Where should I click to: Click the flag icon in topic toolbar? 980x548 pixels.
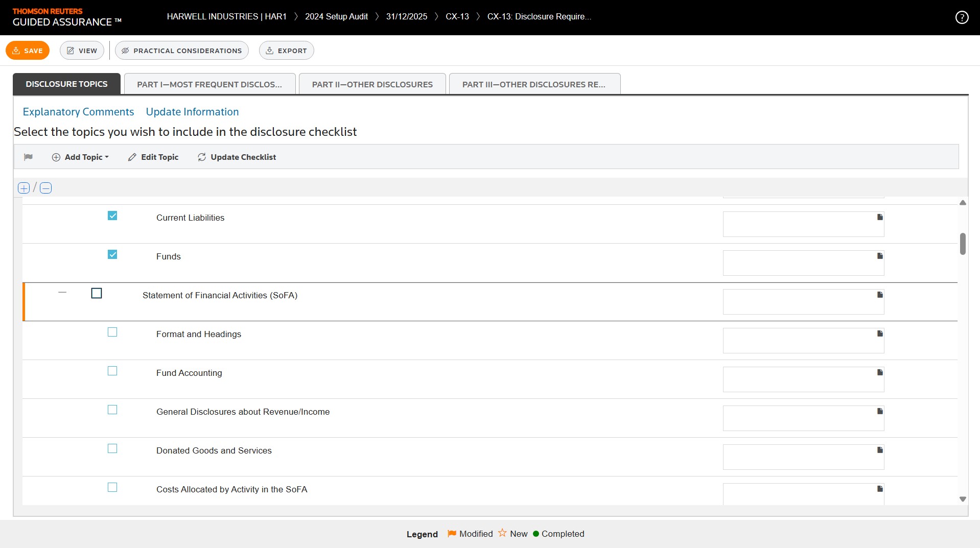click(28, 157)
